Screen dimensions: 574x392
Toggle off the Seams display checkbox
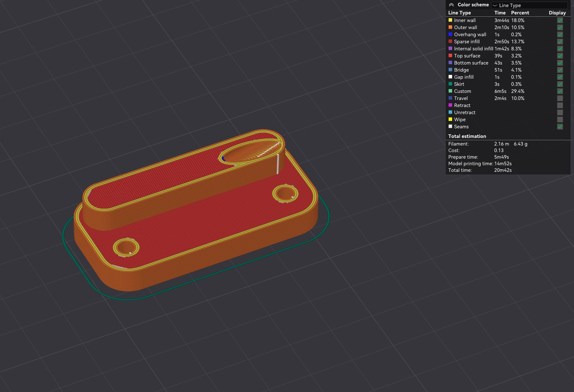[560, 127]
